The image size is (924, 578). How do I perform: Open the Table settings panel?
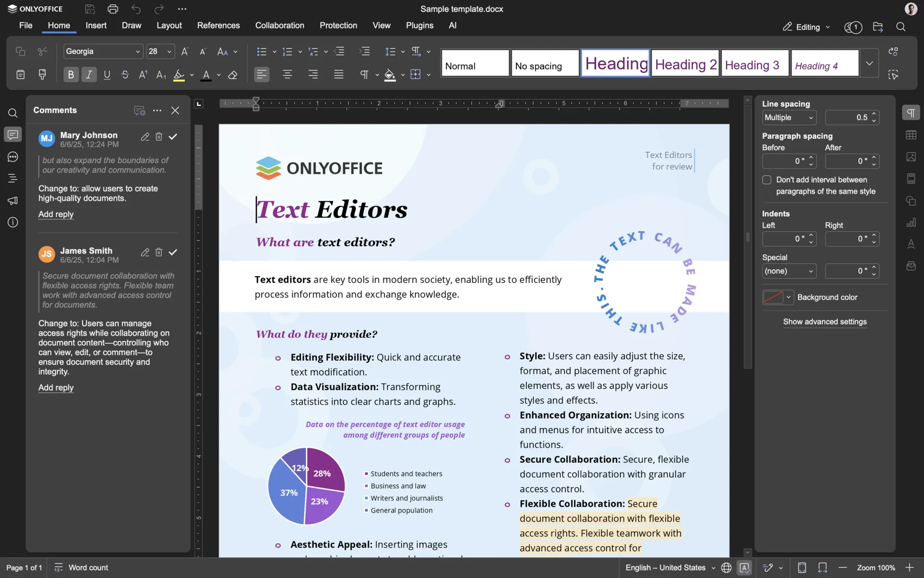pyautogui.click(x=911, y=135)
